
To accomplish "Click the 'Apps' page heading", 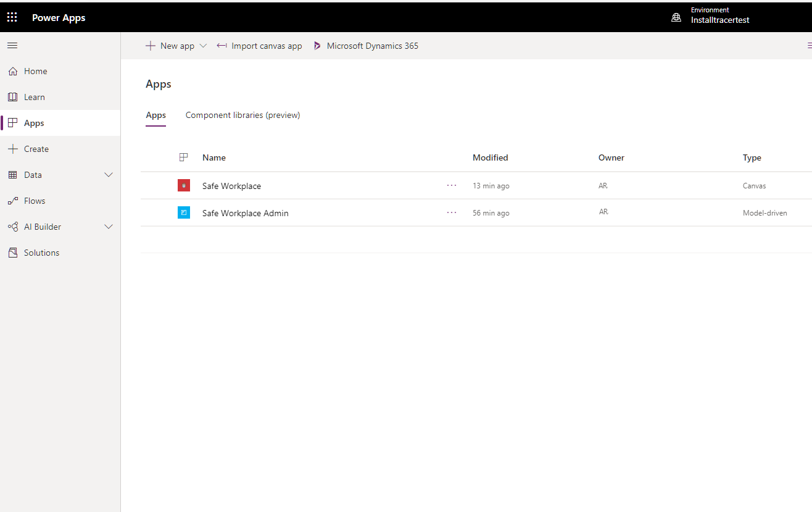I will [159, 84].
